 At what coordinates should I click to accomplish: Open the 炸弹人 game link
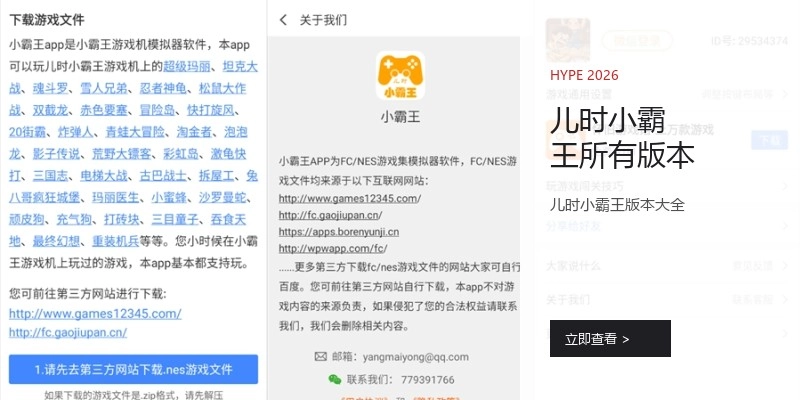coord(76,132)
